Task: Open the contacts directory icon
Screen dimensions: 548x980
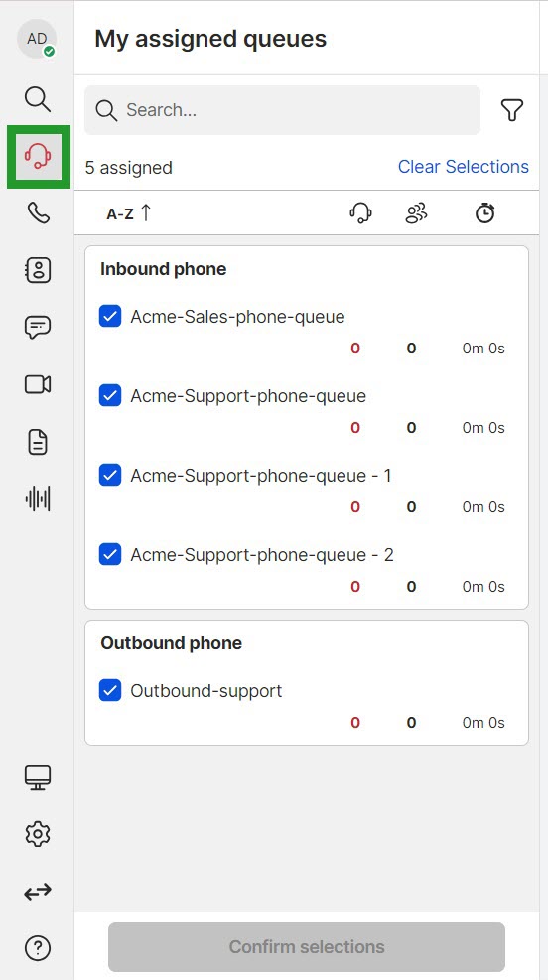Action: tap(38, 270)
